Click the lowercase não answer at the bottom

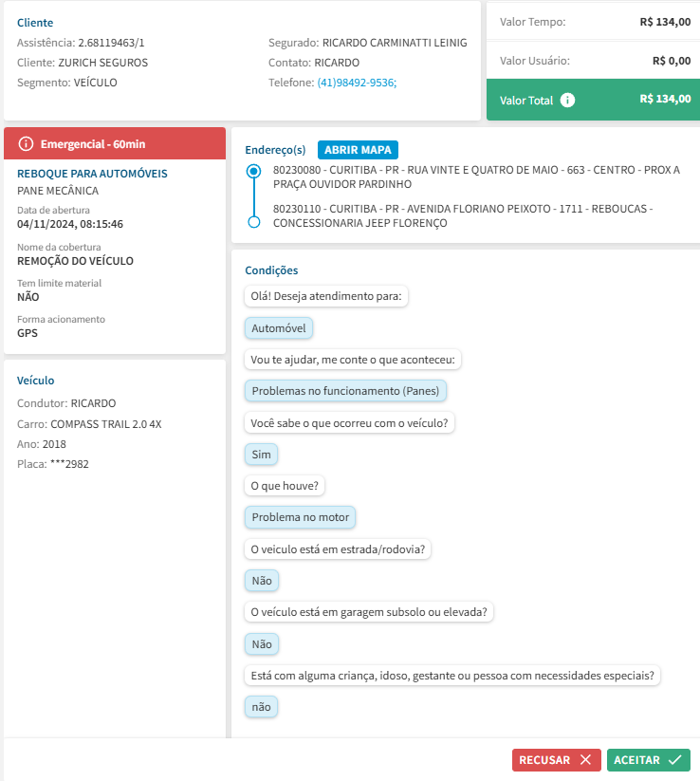pos(261,707)
